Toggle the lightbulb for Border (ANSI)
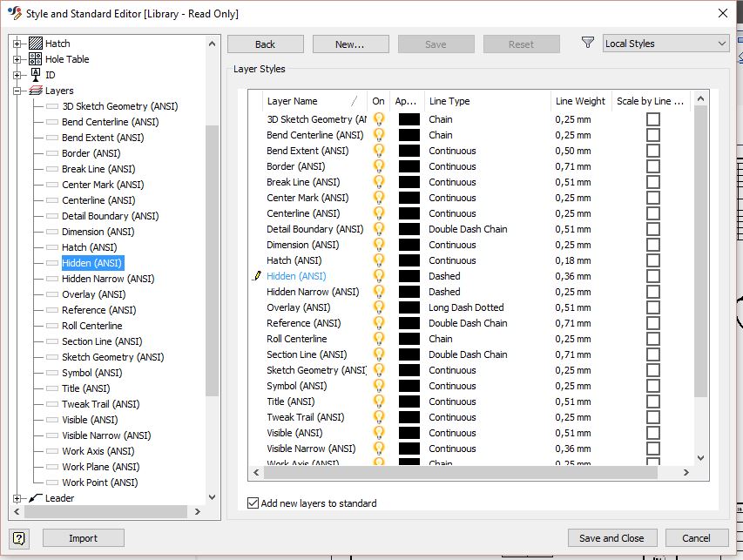Viewport: 743px width, 560px height. 377,166
